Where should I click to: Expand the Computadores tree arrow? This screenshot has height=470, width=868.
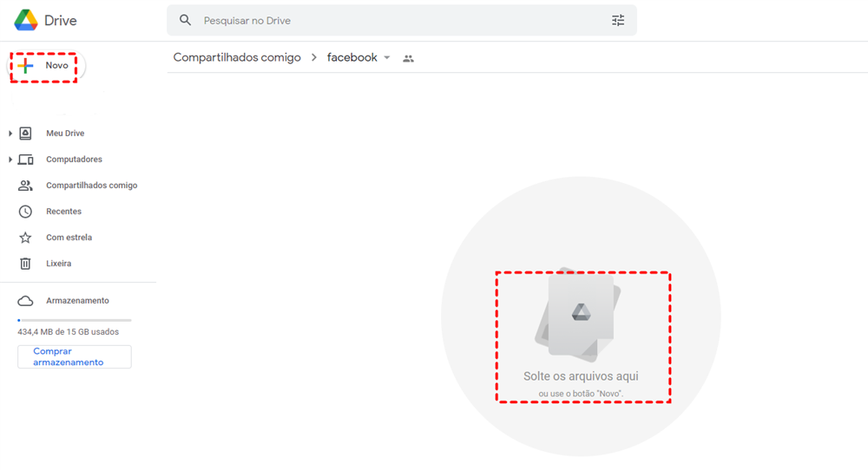coord(10,160)
